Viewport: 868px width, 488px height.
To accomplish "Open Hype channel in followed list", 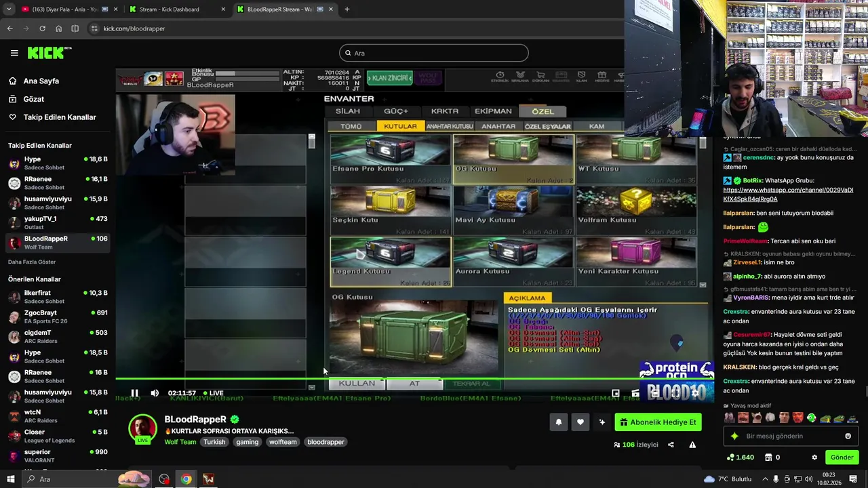I will (x=58, y=163).
